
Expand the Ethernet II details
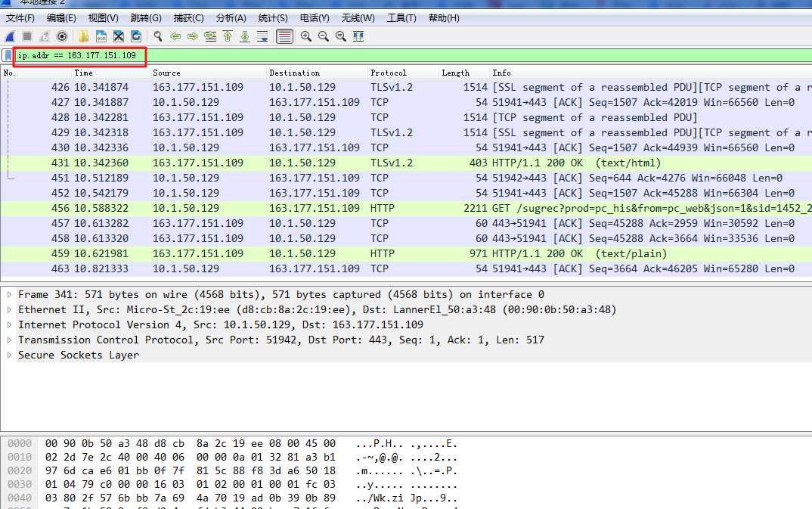tap(9, 309)
